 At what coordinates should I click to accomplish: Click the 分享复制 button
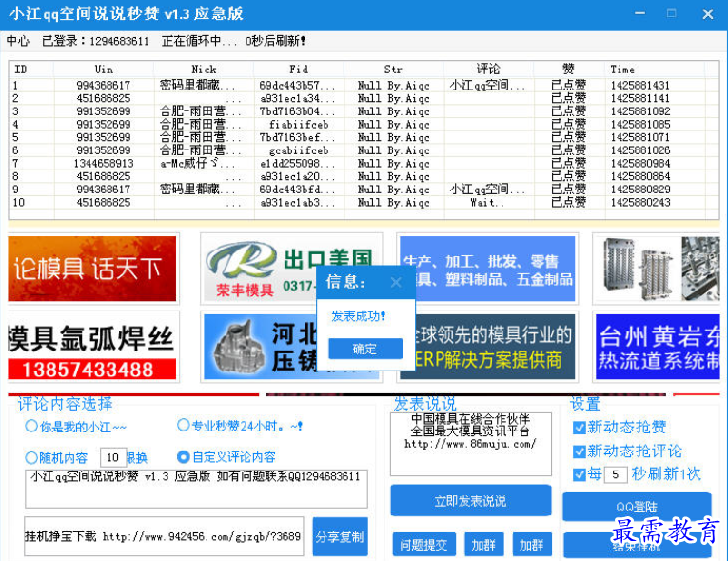coord(340,537)
